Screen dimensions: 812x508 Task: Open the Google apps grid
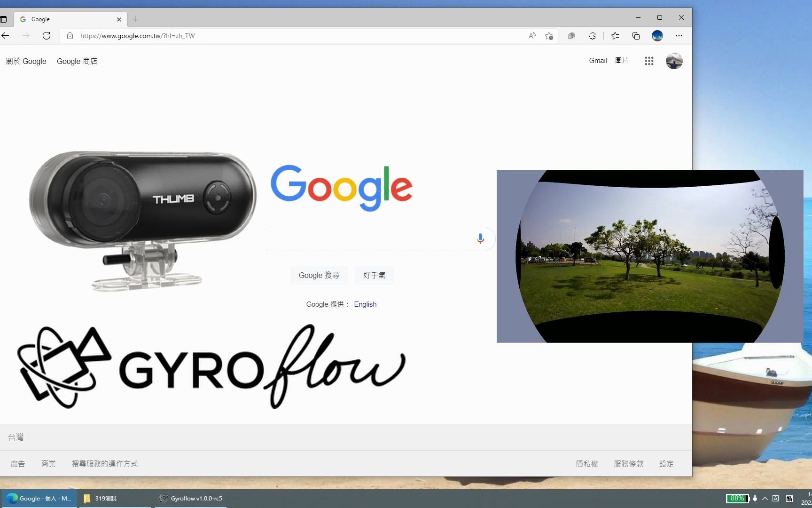[x=649, y=61]
